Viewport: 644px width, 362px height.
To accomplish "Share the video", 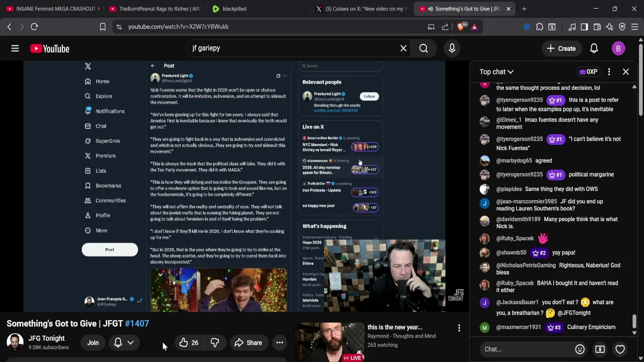I will coord(248,343).
